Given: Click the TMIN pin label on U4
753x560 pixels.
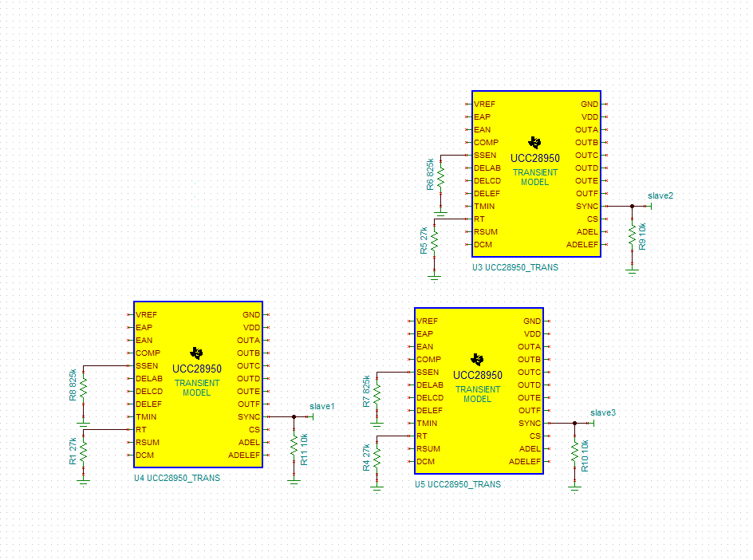Looking at the screenshot, I should pyautogui.click(x=146, y=417).
